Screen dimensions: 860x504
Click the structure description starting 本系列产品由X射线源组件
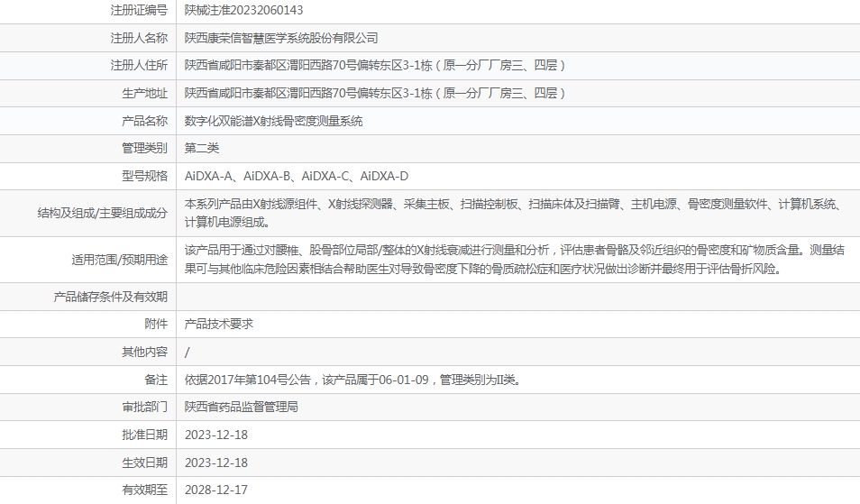click(x=513, y=214)
